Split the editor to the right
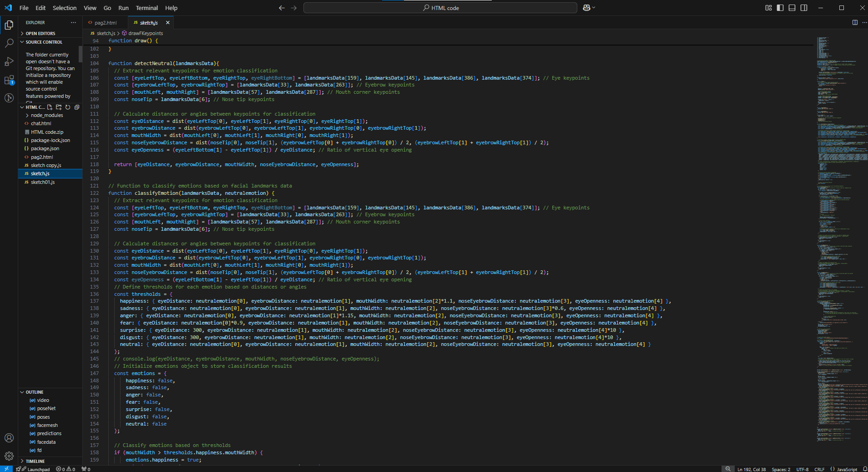The image size is (868, 472). click(x=855, y=22)
